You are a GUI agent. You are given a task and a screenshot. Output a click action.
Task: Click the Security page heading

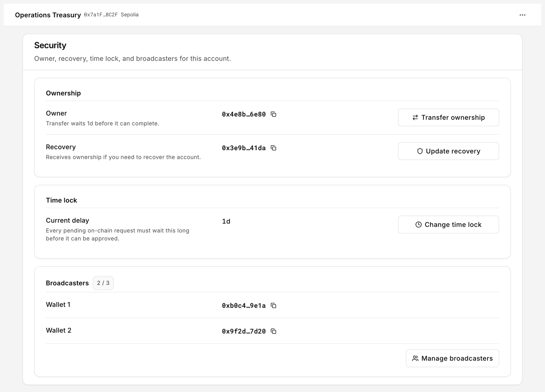[x=50, y=45]
